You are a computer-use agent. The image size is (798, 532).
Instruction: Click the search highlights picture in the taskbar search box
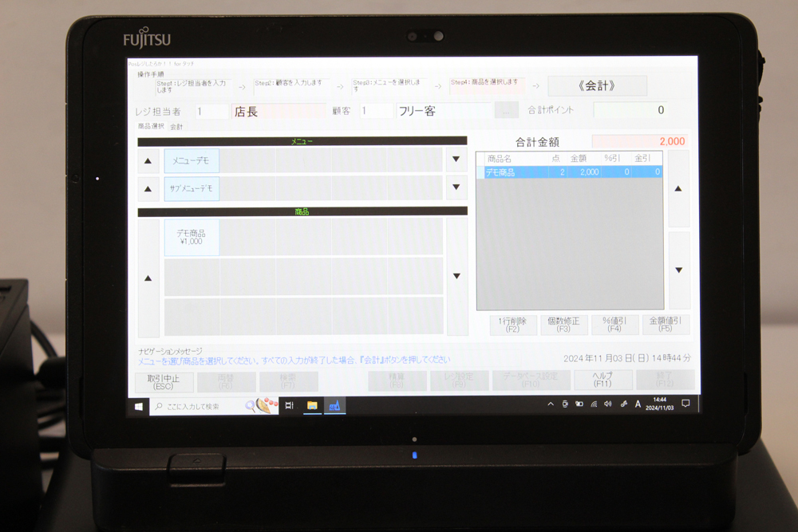262,406
